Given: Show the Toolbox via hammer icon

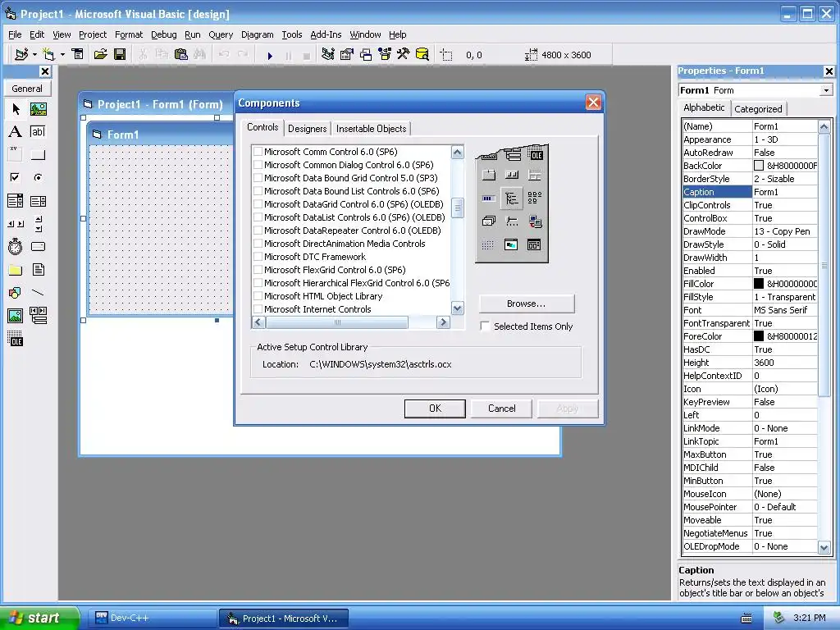Looking at the screenshot, I should tap(404, 54).
